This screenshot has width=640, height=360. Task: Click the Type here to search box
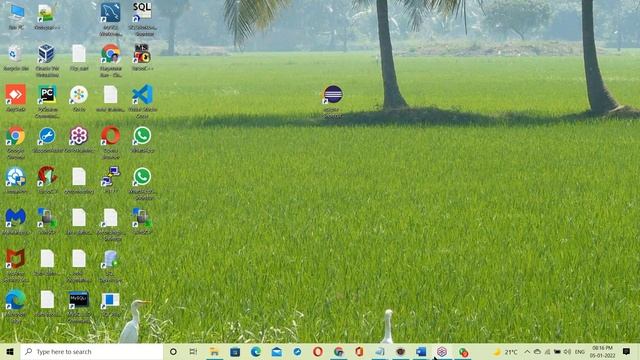(92, 351)
